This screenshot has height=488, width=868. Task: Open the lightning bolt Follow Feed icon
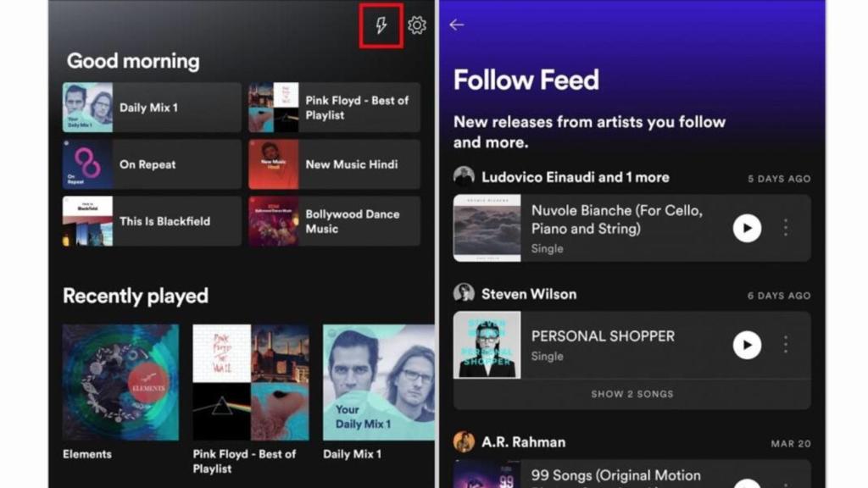tap(381, 25)
